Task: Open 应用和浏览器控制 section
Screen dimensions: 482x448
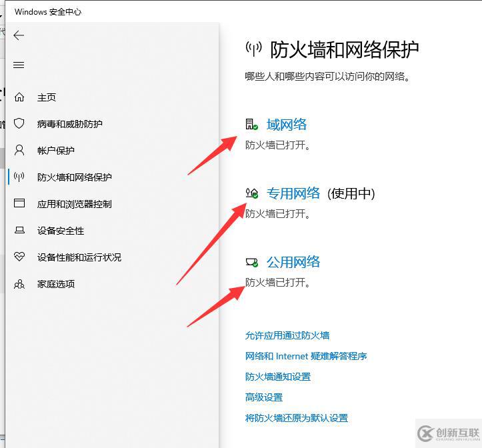Action: [x=75, y=204]
